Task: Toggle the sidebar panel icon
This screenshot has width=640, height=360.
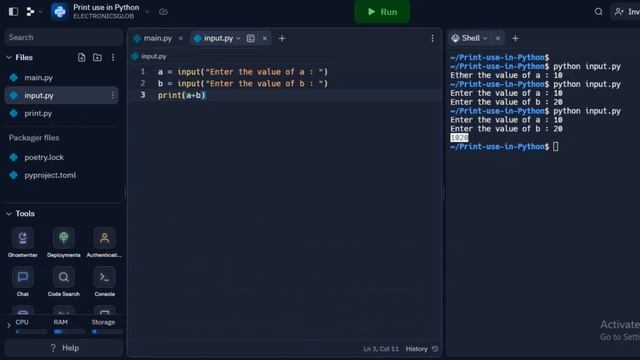Action: coord(13,11)
